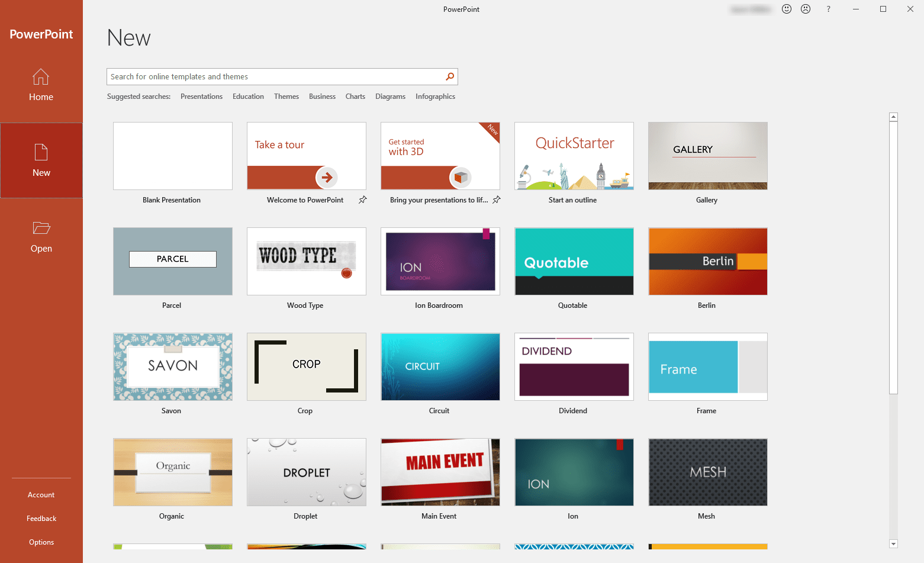The height and width of the screenshot is (563, 924).
Task: Open PowerPoint Options
Action: pyautogui.click(x=41, y=542)
